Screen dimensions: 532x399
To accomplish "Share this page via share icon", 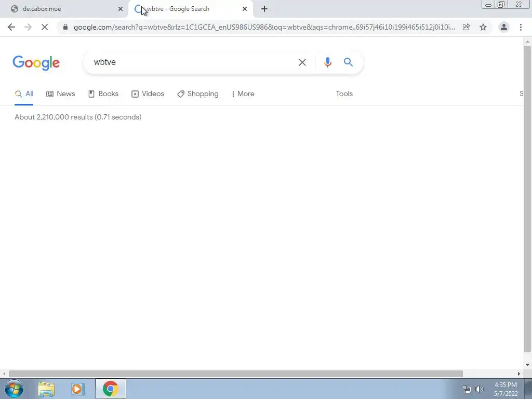I will (x=467, y=27).
